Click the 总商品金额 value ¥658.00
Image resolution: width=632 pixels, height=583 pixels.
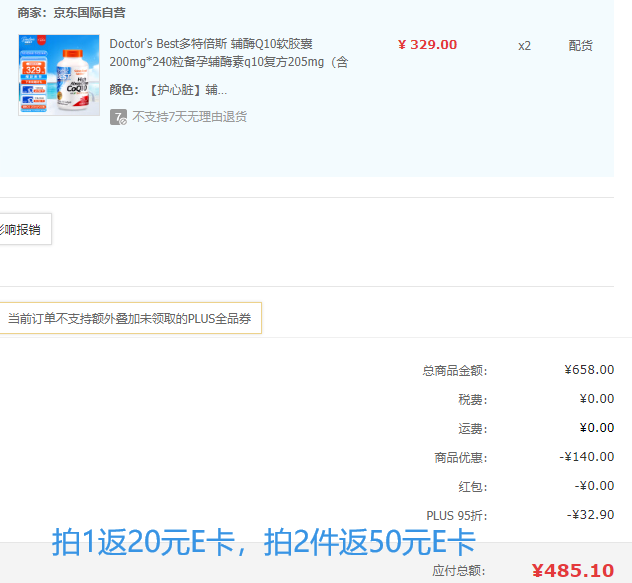[x=589, y=370]
